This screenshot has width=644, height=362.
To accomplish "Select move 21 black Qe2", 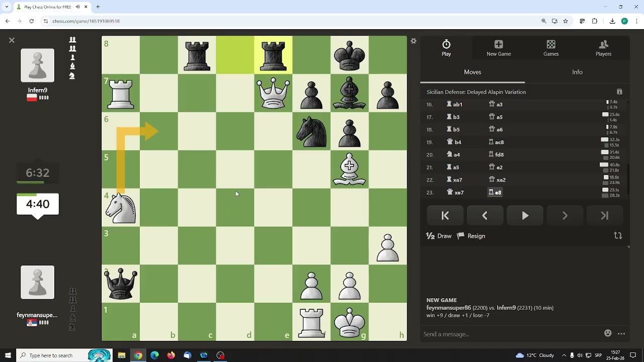I will tap(496, 167).
